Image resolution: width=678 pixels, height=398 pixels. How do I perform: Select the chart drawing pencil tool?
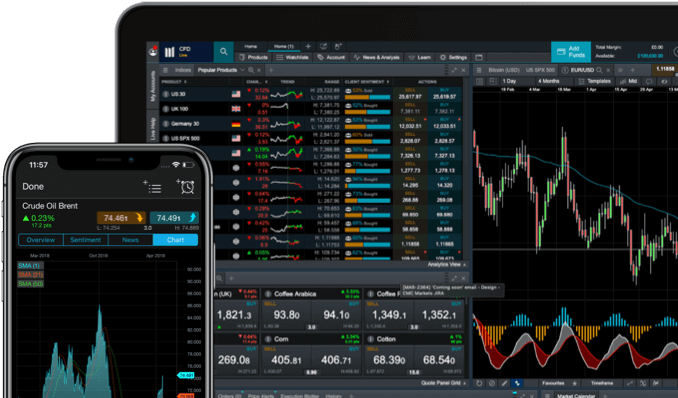[505, 383]
